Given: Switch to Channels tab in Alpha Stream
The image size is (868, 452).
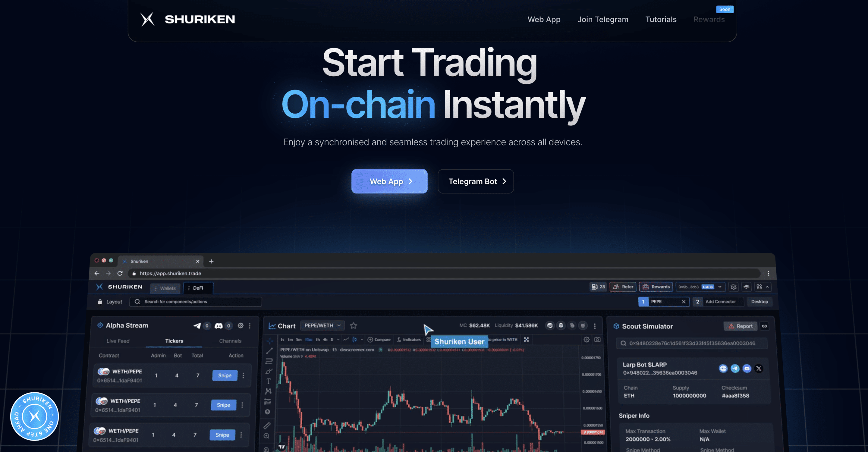Looking at the screenshot, I should coord(230,341).
